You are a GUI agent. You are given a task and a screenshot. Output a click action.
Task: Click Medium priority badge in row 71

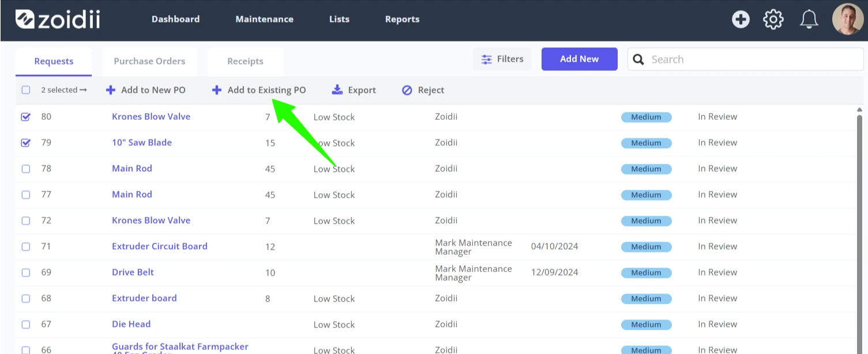(x=647, y=247)
